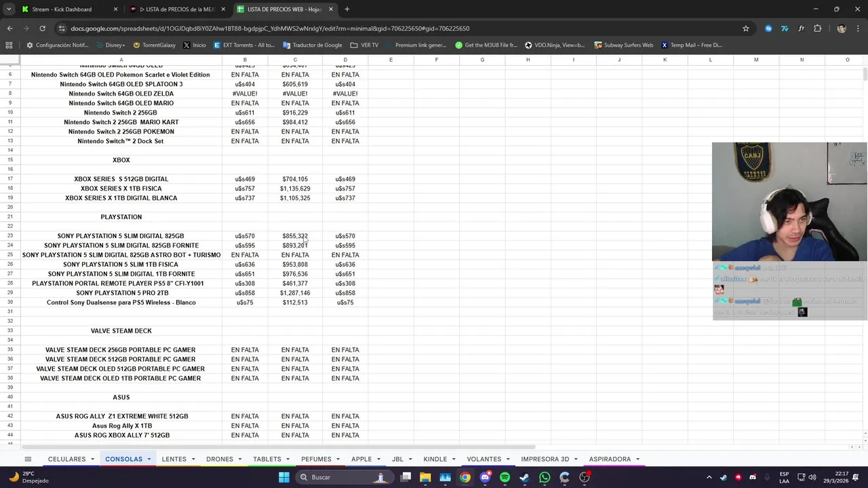The image size is (868, 488).
Task: Open a new browser tab
Action: [x=347, y=9]
